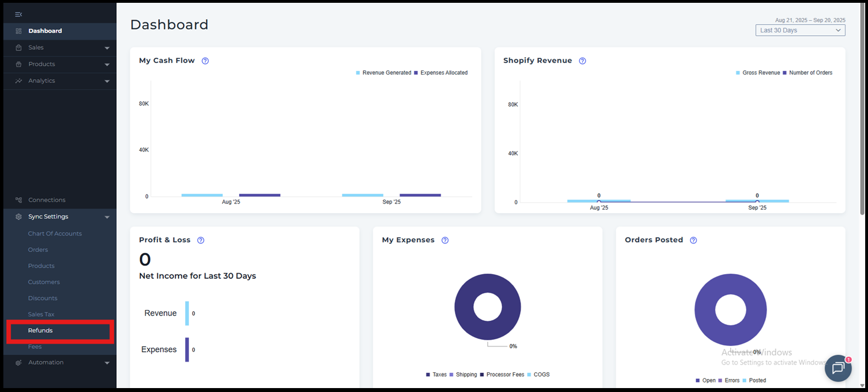Image resolution: width=868 pixels, height=392 pixels.
Task: Open Chart Of Accounts sync settings
Action: point(55,234)
